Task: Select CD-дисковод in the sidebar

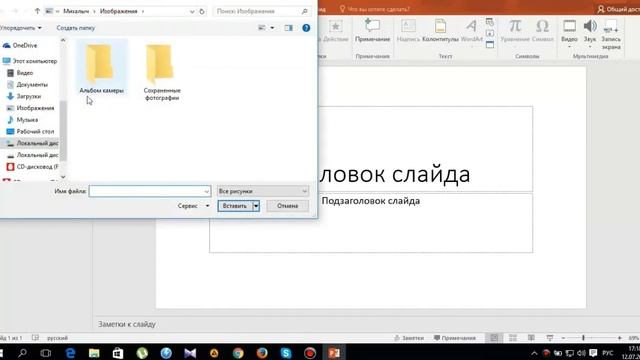Action: (x=33, y=167)
